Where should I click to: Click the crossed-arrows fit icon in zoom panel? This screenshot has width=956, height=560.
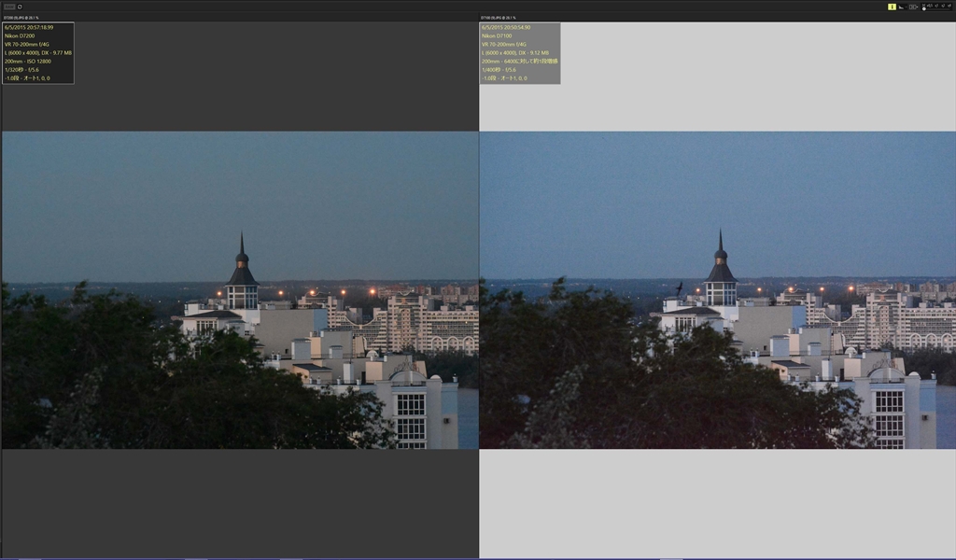[923, 5]
